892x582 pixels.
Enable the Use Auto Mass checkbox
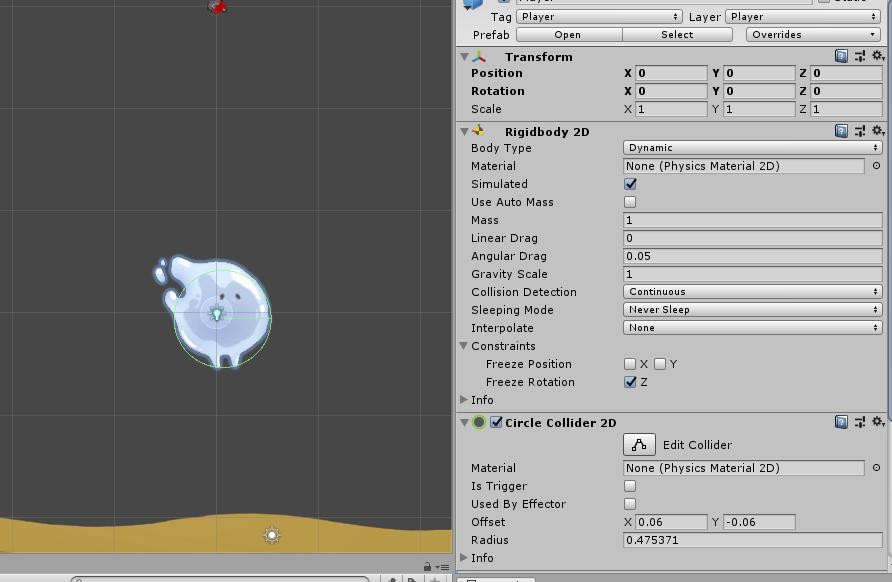coord(630,202)
